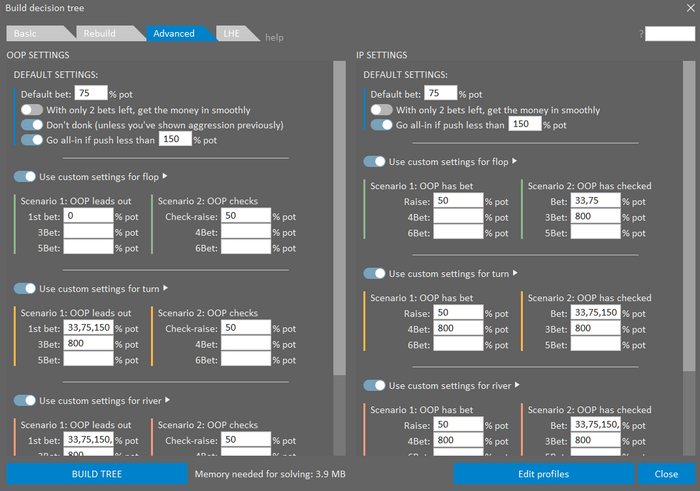This screenshot has width=700, height=491.
Task: Click the IP settings scrollbar
Action: click(689, 216)
